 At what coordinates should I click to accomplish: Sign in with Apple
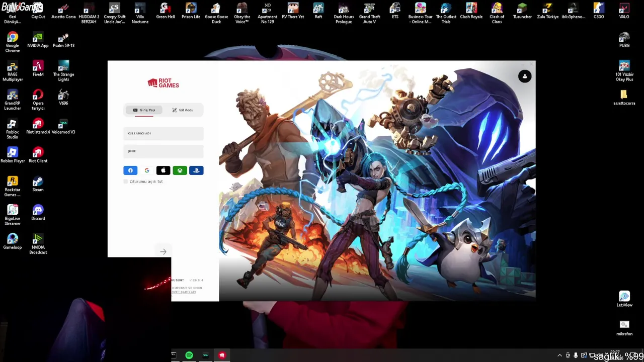pyautogui.click(x=163, y=170)
